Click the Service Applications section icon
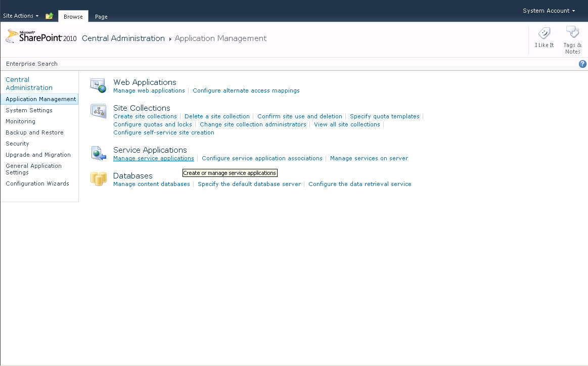Screen dimensions: 588x366 coord(99,153)
